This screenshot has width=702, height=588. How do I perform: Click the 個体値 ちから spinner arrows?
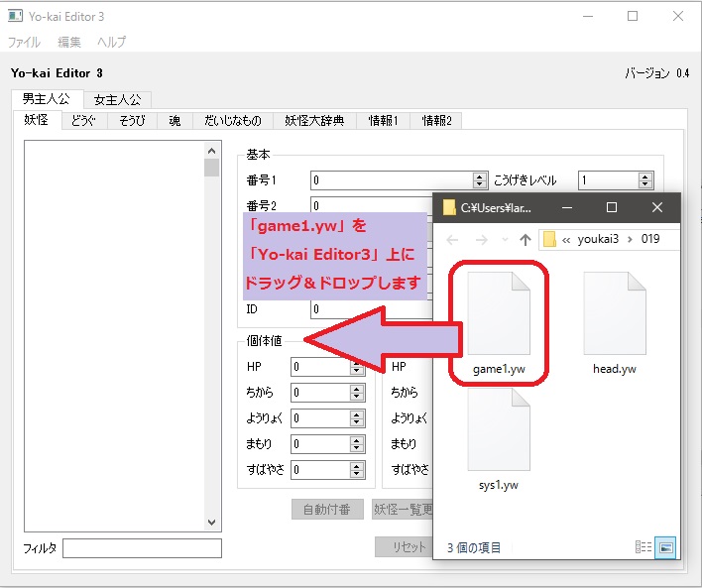[357, 393]
